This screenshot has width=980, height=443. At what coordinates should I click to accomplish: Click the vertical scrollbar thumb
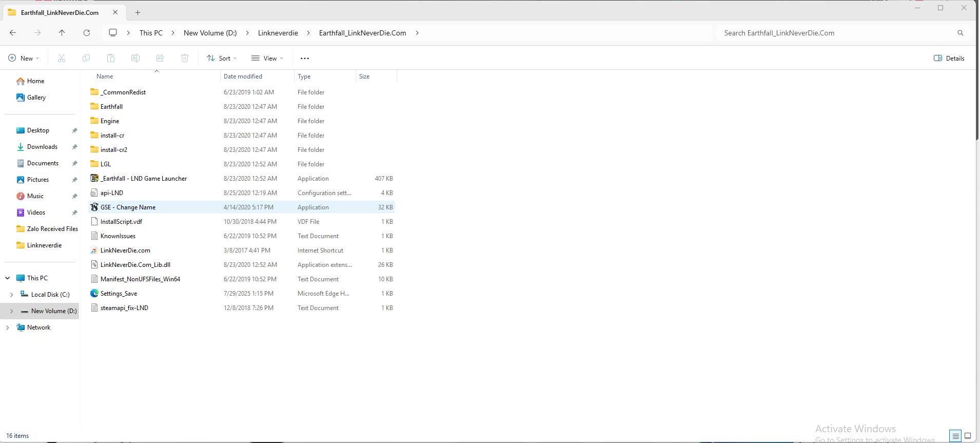(977, 103)
